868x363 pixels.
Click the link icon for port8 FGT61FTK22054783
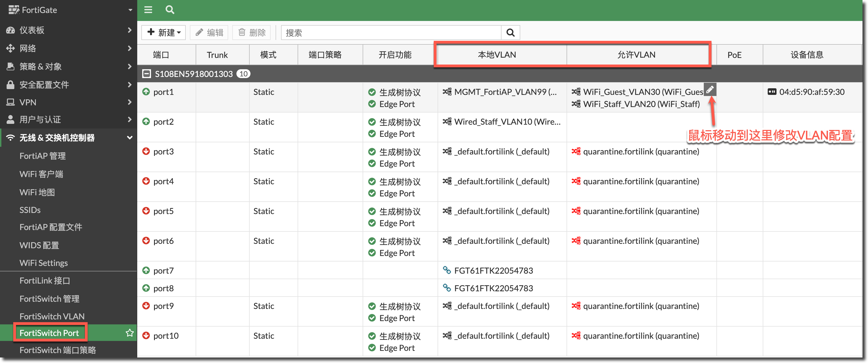tap(447, 288)
